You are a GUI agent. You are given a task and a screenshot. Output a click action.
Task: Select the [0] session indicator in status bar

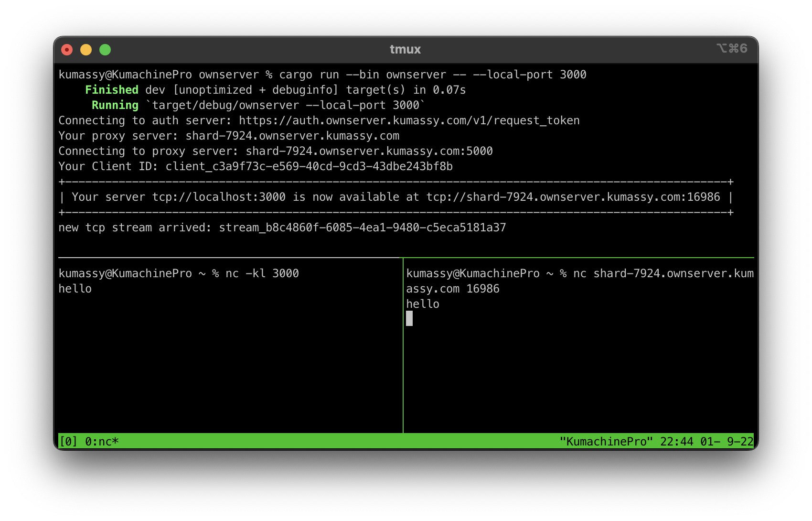(68, 441)
